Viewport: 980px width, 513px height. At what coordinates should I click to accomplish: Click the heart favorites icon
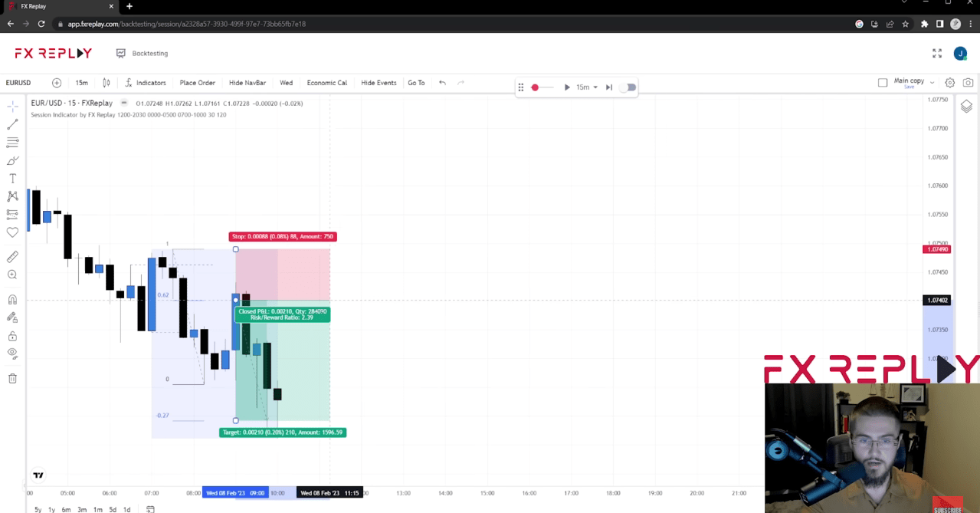12,232
